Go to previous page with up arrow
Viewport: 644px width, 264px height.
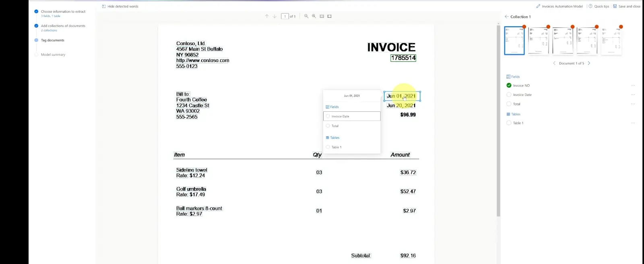click(266, 16)
